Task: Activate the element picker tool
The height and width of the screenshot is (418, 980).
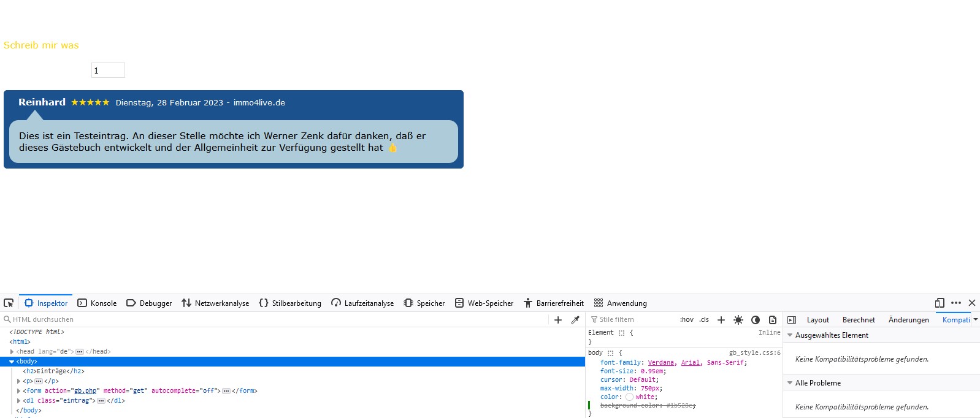Action: tap(9, 303)
